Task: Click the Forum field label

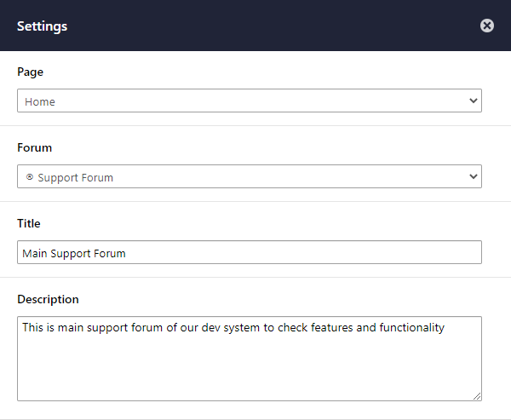Action: coord(34,147)
